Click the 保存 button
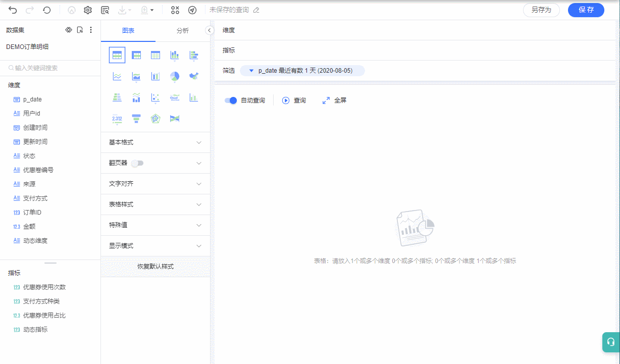 pyautogui.click(x=586, y=10)
